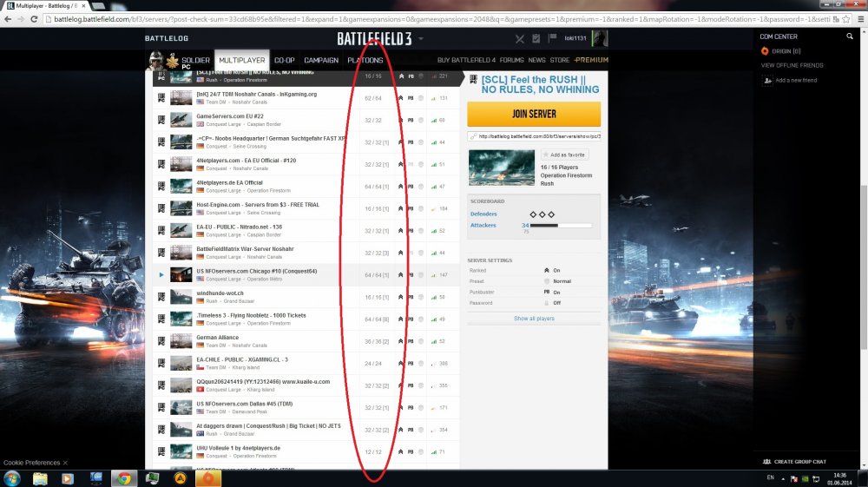Open the CO-OP tab

coord(284,60)
